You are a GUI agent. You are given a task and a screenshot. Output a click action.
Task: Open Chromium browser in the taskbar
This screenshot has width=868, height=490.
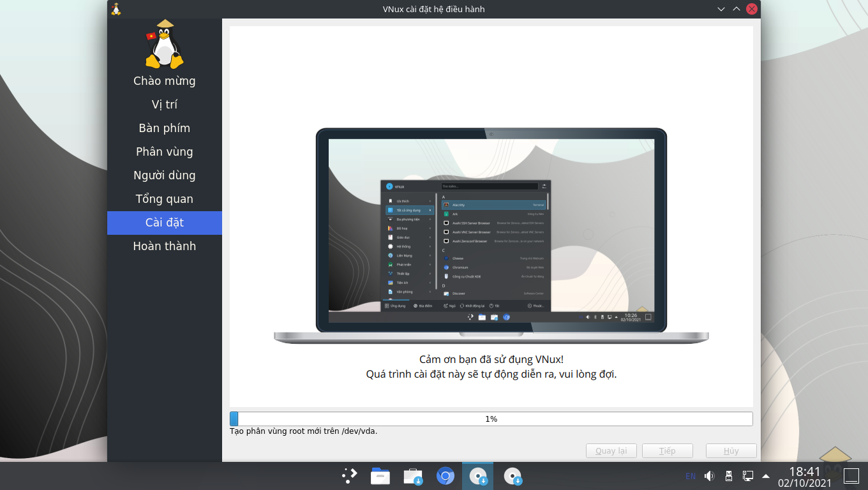point(445,476)
